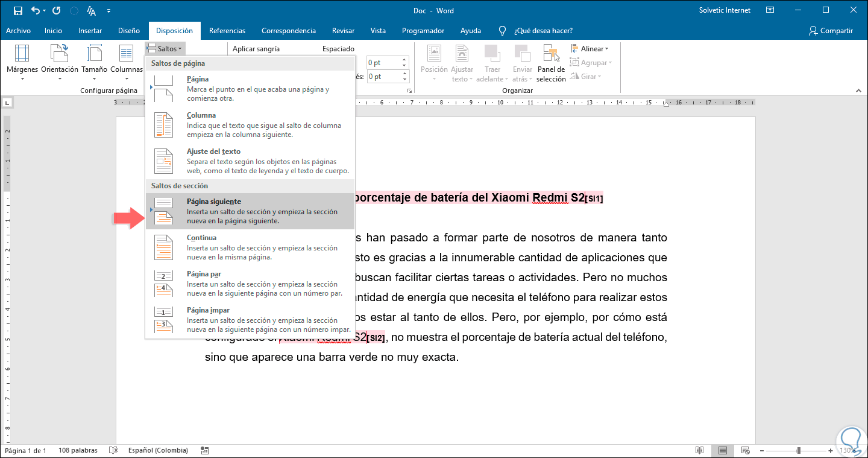
Task: Collapse the Saltos dropdown
Action: point(165,48)
